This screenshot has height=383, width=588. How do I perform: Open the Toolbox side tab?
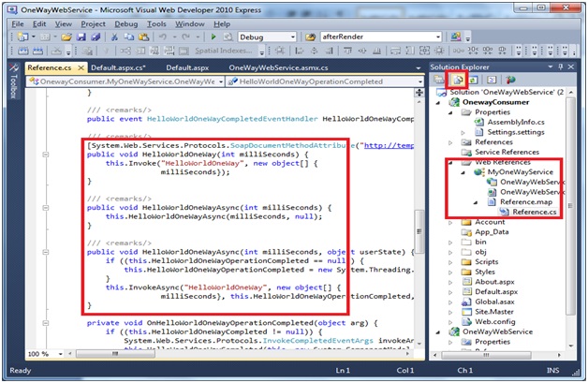(x=13, y=81)
